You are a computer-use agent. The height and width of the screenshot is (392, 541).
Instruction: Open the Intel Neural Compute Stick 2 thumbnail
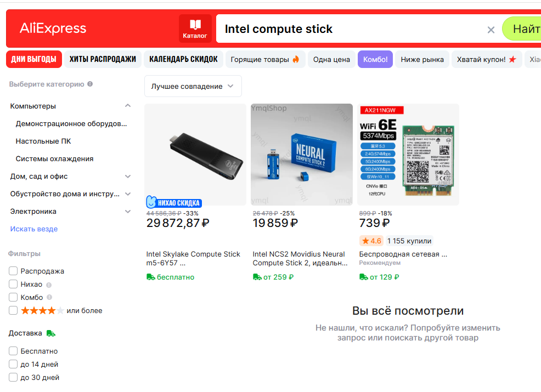coord(302,154)
